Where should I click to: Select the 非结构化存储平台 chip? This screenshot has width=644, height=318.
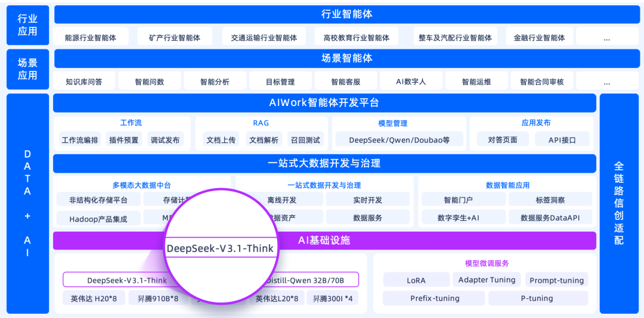point(98,200)
